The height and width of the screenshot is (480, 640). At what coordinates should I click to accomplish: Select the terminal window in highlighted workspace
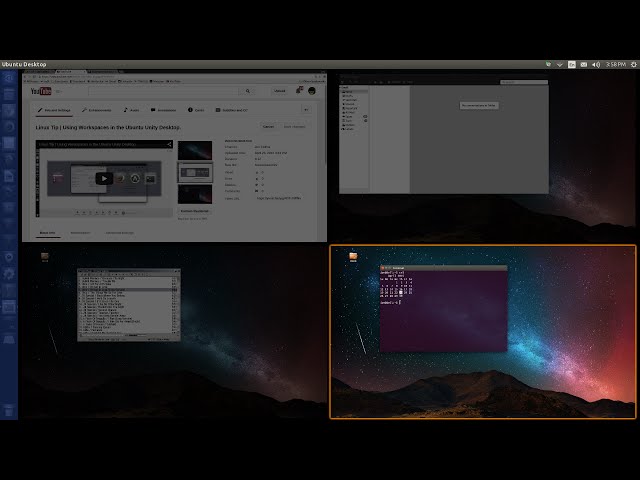[x=443, y=308]
